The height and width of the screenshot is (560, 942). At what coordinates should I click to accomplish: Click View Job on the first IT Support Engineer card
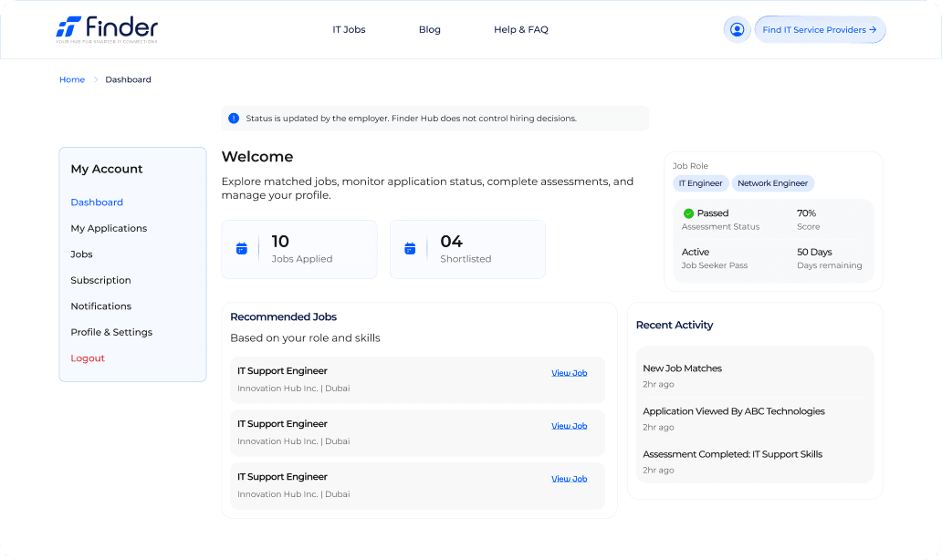[569, 373]
